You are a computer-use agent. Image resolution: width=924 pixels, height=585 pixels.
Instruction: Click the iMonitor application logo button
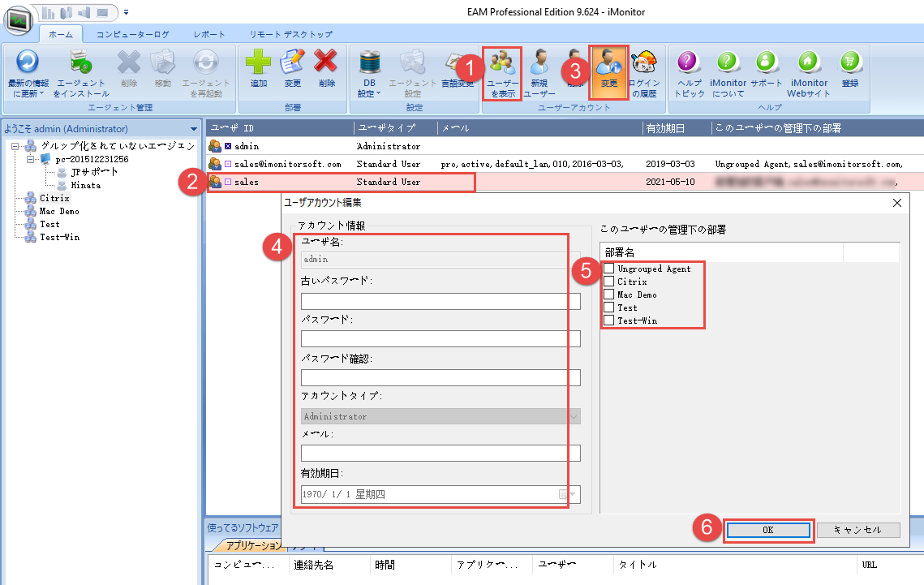pyautogui.click(x=19, y=21)
